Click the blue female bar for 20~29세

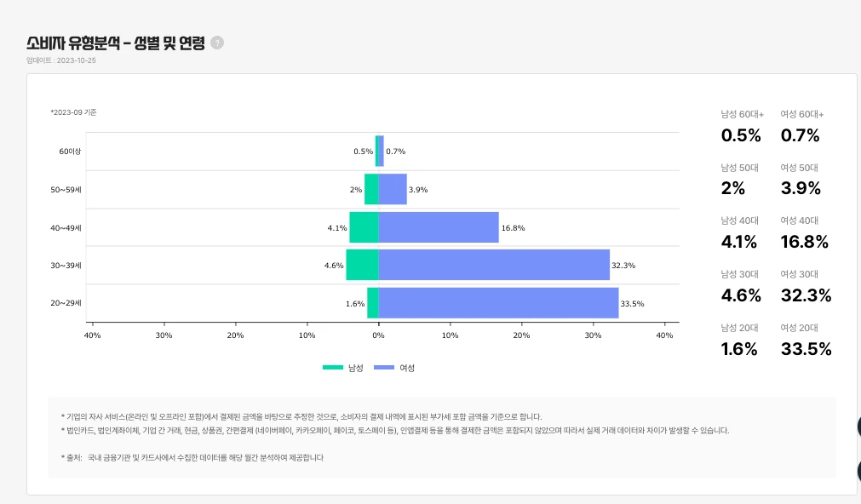coord(498,303)
